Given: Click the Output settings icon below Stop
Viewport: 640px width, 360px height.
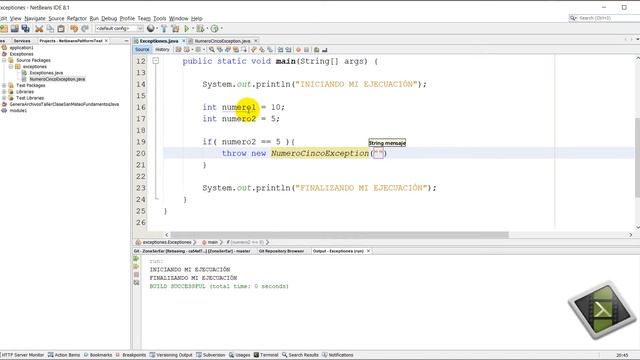Looking at the screenshot, I should click(x=136, y=282).
